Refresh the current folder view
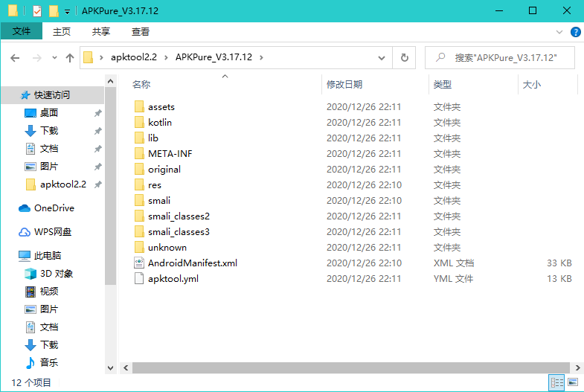The image size is (584, 392). coord(404,58)
